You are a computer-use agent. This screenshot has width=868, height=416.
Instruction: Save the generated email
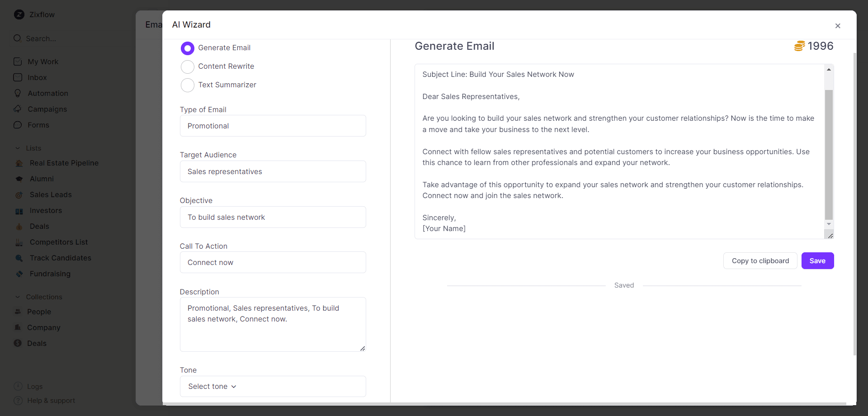(817, 260)
